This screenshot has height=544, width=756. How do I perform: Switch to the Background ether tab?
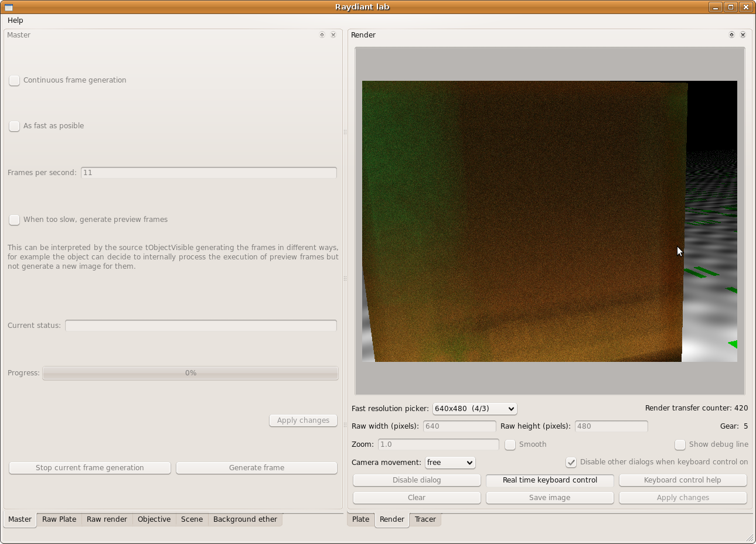(x=245, y=519)
